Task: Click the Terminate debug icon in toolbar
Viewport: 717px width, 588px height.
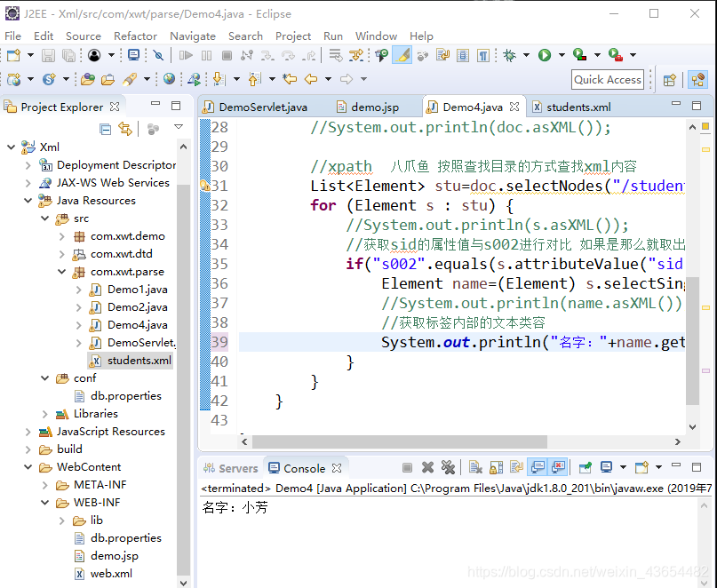Action: click(227, 55)
